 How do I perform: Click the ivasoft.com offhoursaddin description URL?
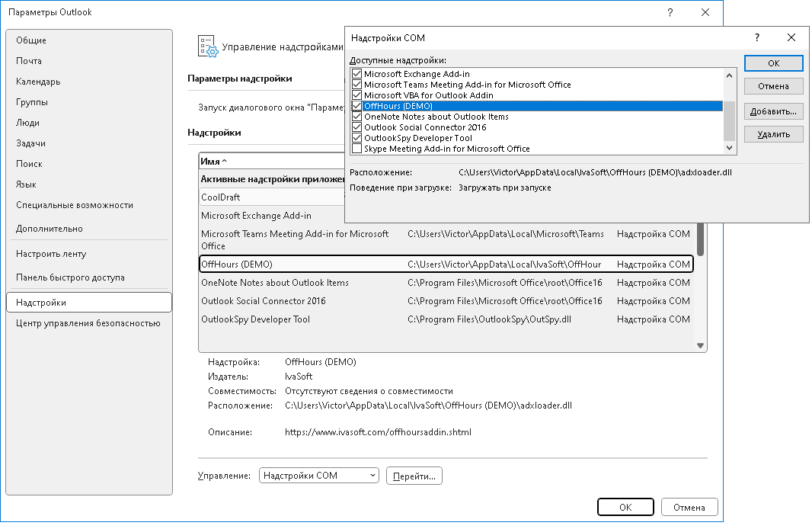pos(378,432)
